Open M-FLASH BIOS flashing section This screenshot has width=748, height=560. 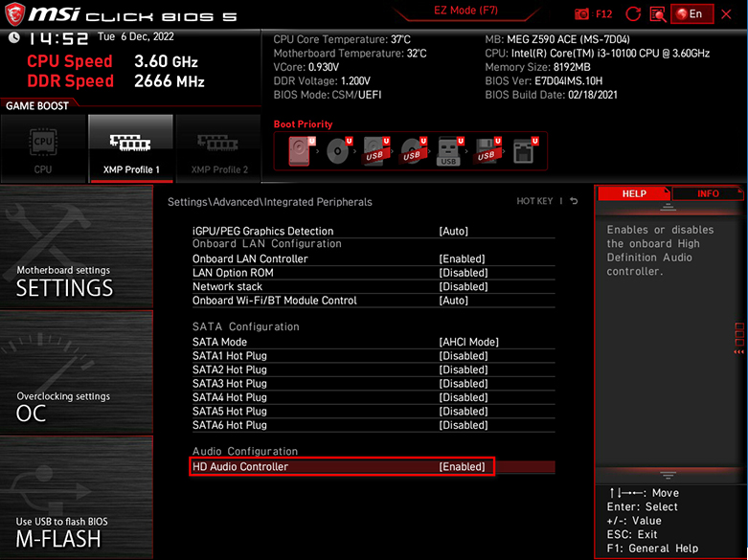77,498
